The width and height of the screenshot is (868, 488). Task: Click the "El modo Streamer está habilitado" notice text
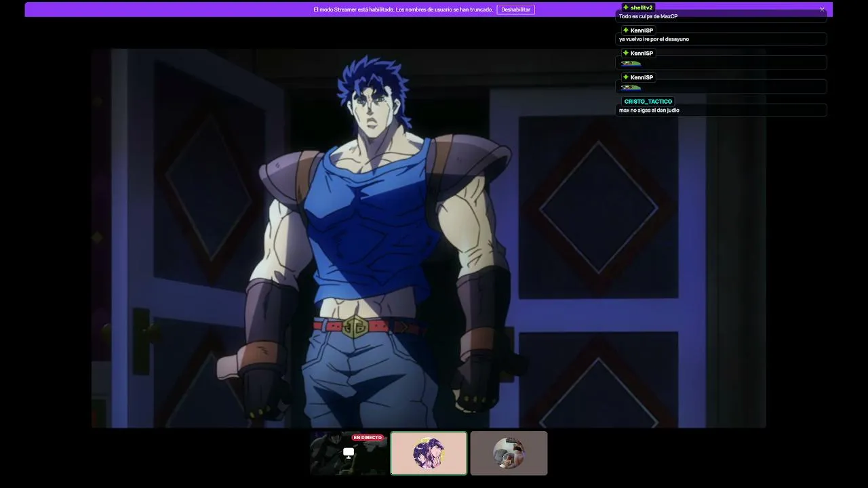point(403,9)
